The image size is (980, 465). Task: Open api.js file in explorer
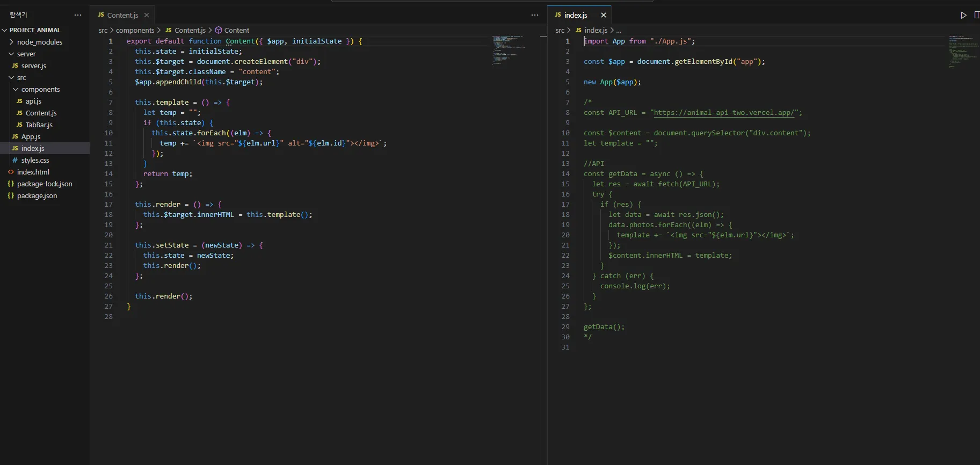point(33,101)
